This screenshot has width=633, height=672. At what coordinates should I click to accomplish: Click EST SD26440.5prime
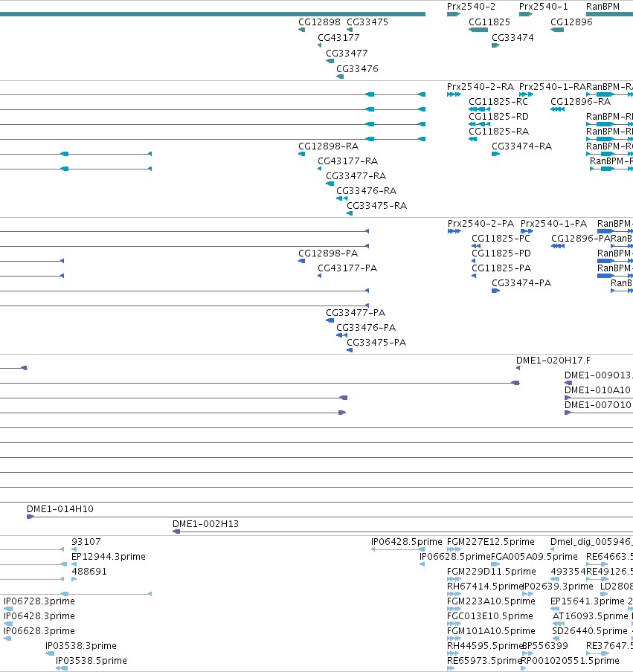[x=590, y=631]
